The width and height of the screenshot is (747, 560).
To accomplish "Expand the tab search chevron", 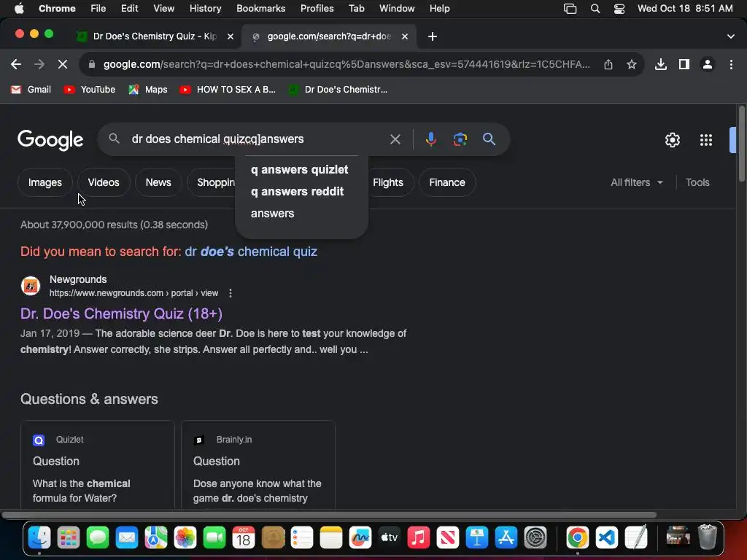I will click(731, 36).
